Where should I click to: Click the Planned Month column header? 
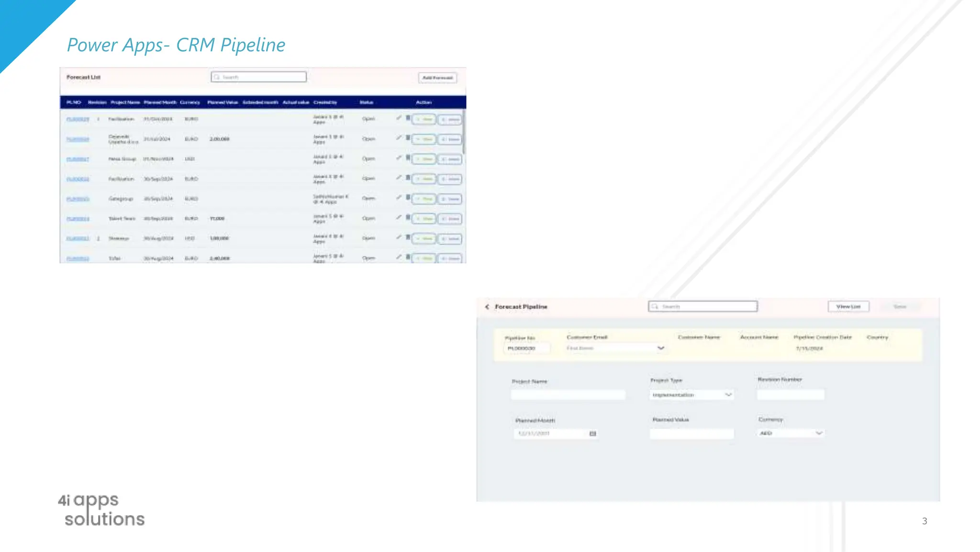point(160,102)
